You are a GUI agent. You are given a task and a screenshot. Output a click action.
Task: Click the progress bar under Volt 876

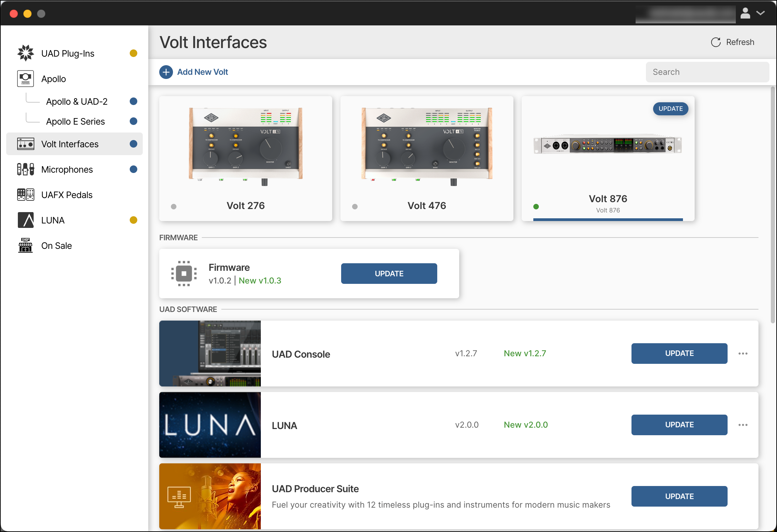coord(607,219)
